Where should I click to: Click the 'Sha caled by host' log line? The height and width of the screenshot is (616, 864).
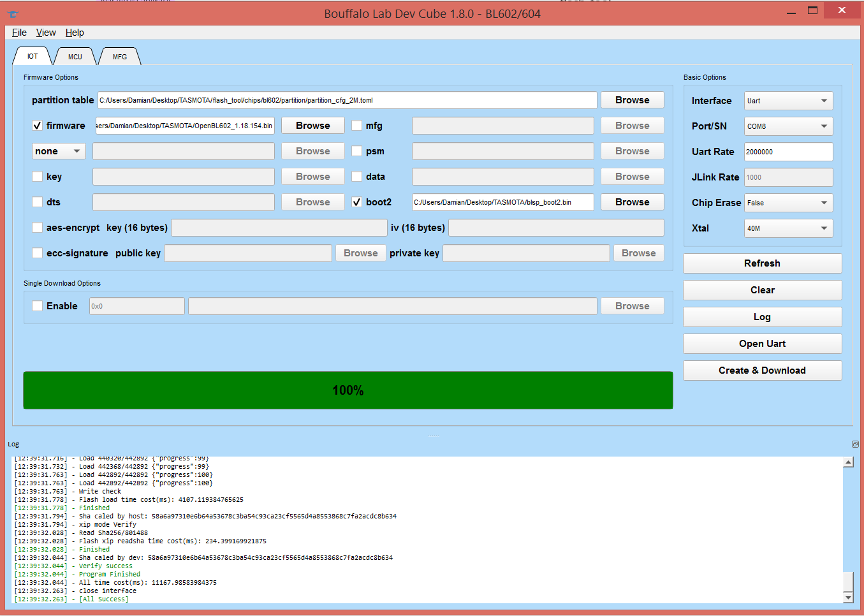[205, 517]
